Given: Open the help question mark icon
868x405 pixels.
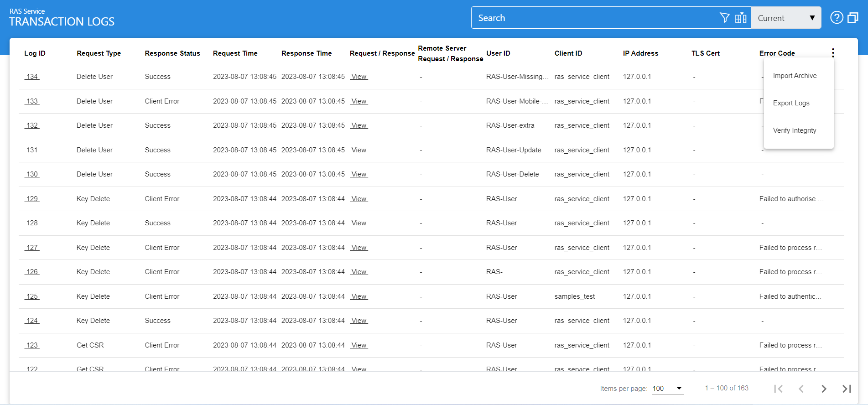Looking at the screenshot, I should pyautogui.click(x=837, y=18).
